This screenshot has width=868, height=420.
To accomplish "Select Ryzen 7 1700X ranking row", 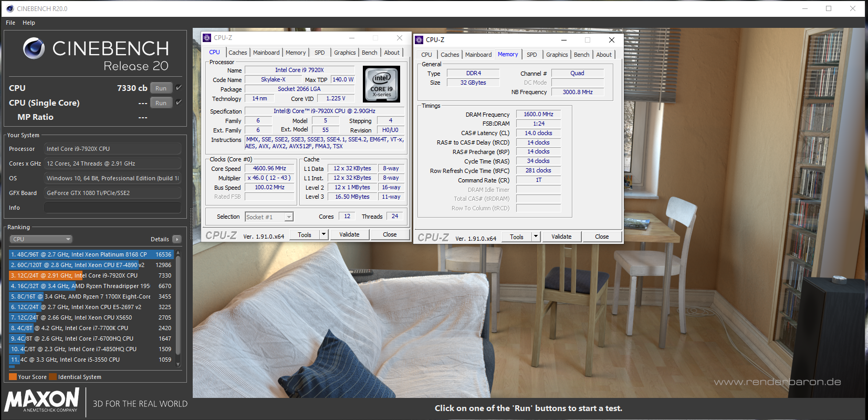I will pos(91,296).
